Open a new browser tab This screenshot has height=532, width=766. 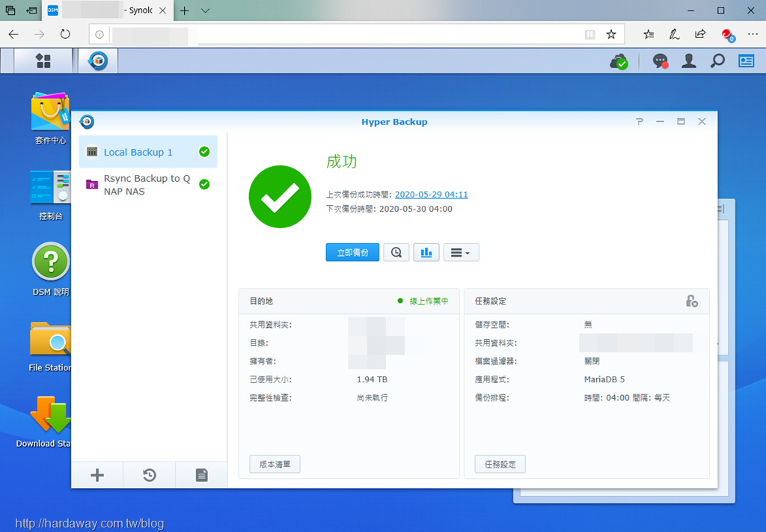[x=184, y=10]
